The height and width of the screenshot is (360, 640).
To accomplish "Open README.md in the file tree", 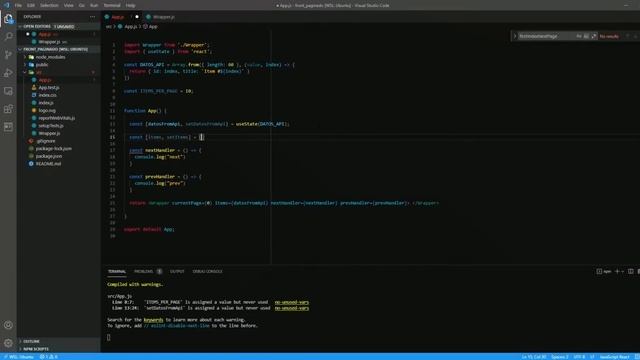I will 48,164.
